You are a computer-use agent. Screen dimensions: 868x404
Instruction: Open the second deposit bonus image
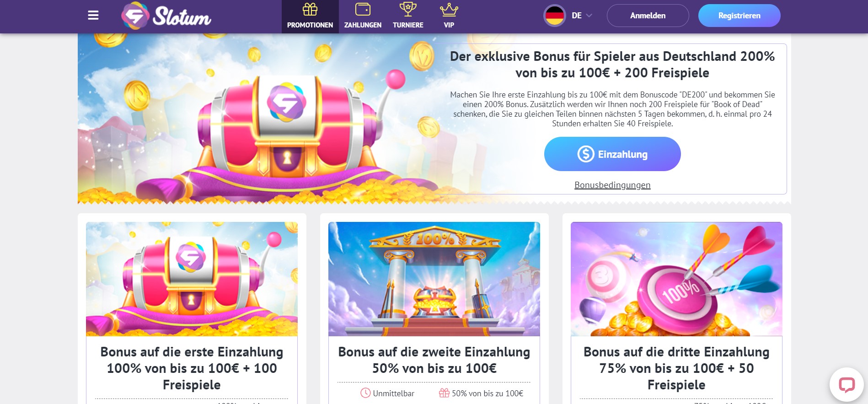tap(434, 279)
